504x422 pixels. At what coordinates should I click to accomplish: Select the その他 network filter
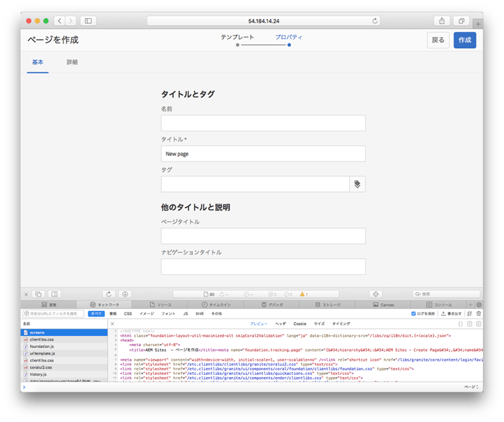click(x=216, y=314)
